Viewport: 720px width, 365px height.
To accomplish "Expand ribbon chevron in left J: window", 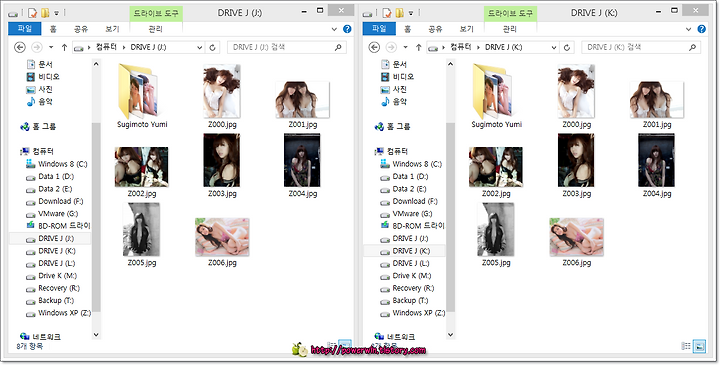I will coord(334,29).
